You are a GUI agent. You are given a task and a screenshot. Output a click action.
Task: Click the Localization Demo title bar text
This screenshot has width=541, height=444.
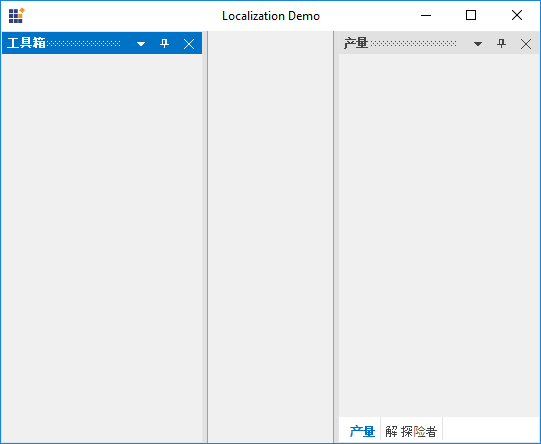[x=271, y=16]
